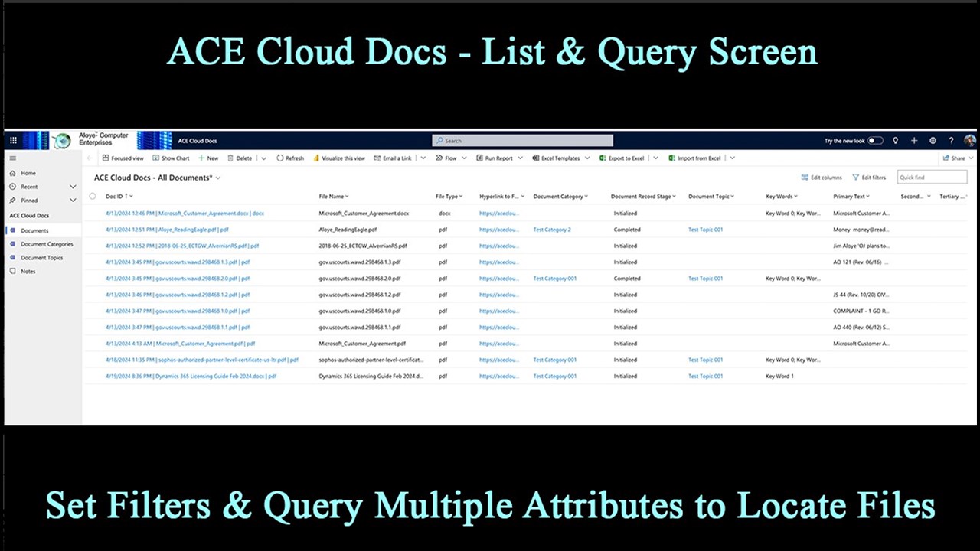Viewport: 980px width, 551px height.
Task: Open the app launcher waffle icon
Action: (13, 141)
